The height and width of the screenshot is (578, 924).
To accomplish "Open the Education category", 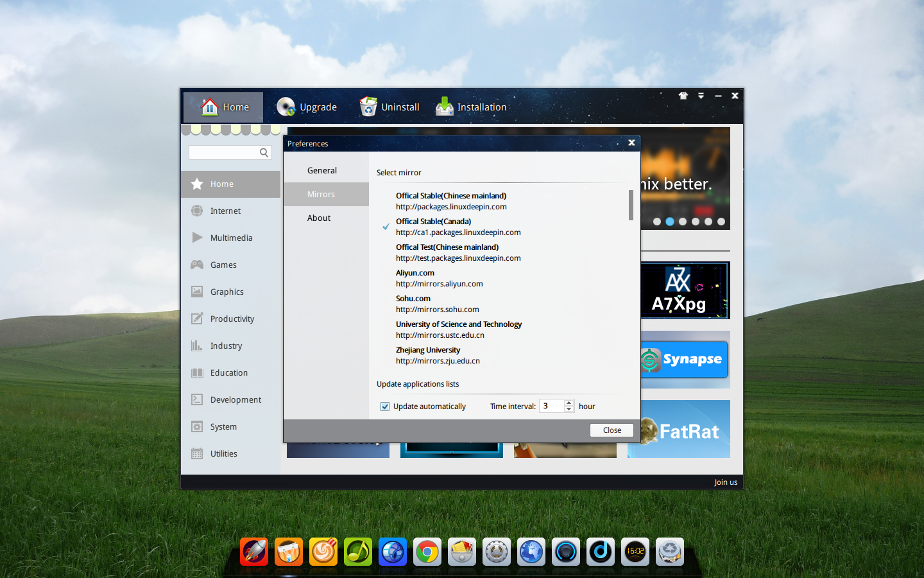I will coord(231,372).
